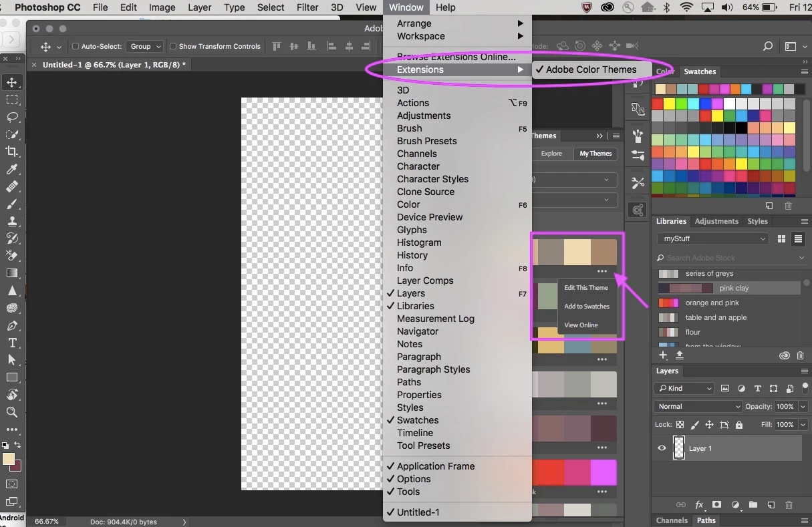Open the Auto-Select Group dropdown

pyautogui.click(x=145, y=46)
